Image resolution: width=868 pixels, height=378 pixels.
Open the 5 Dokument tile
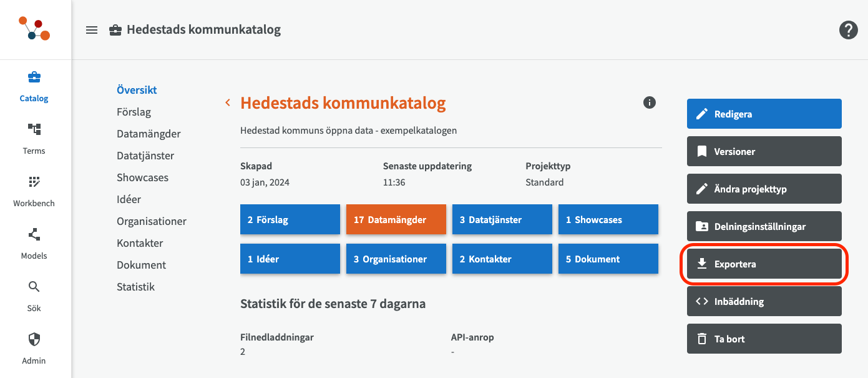(608, 259)
